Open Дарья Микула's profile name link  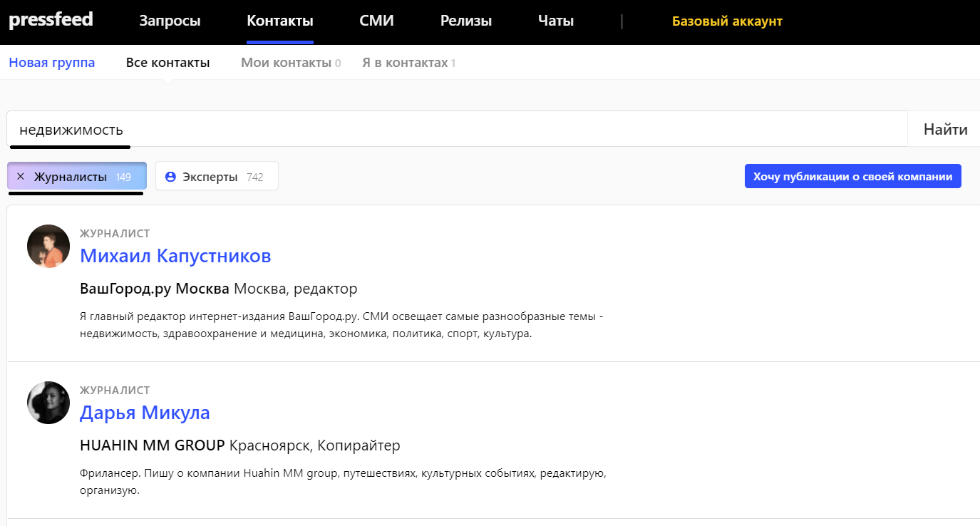coord(145,413)
